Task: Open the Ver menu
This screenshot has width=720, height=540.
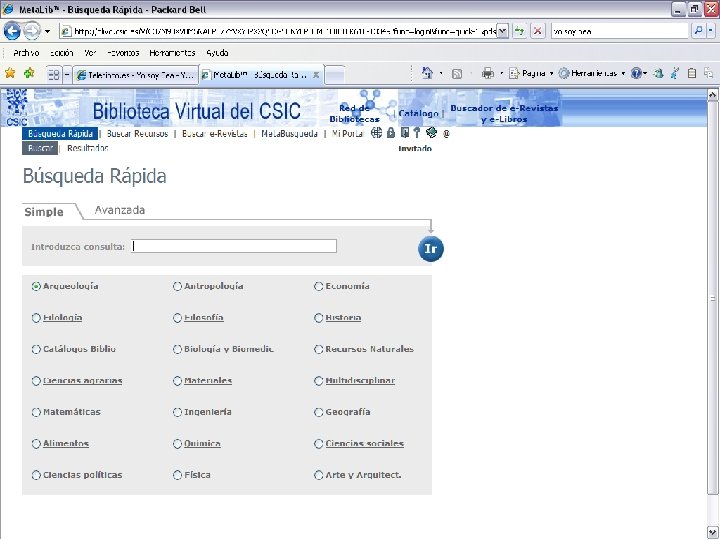Action: (x=90, y=53)
